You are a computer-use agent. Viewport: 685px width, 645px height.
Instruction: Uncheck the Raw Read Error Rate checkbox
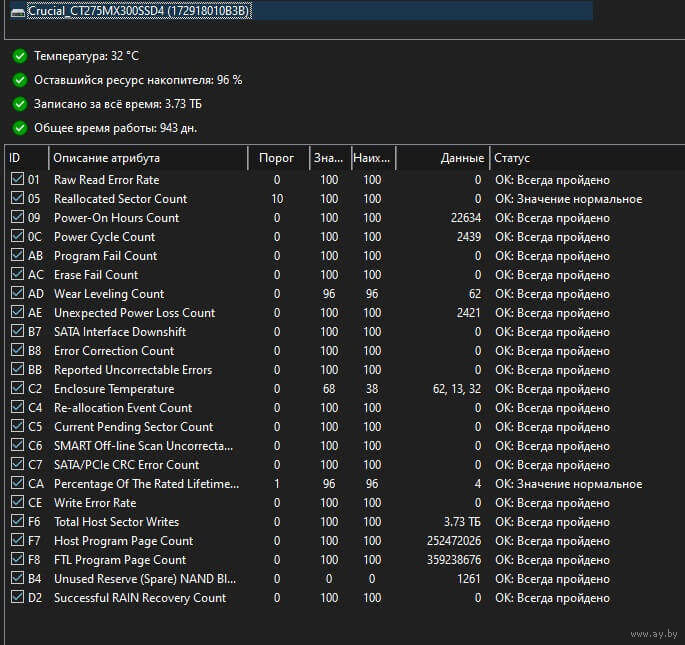(16, 180)
